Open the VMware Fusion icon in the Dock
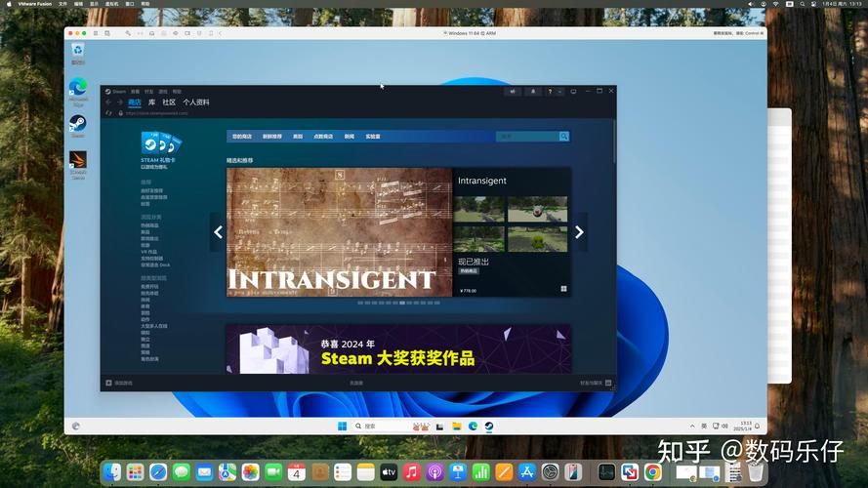 [630, 472]
